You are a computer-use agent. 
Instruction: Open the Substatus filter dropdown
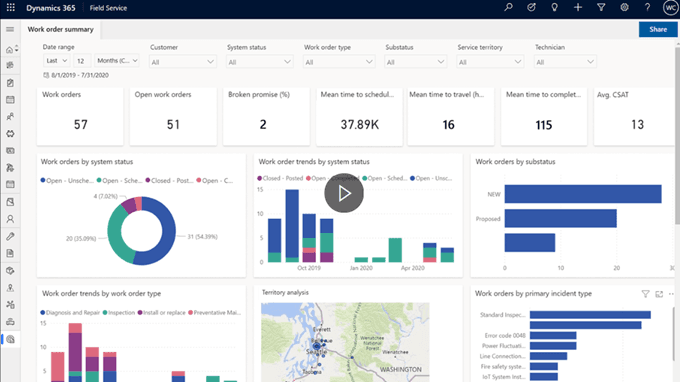pyautogui.click(x=415, y=62)
